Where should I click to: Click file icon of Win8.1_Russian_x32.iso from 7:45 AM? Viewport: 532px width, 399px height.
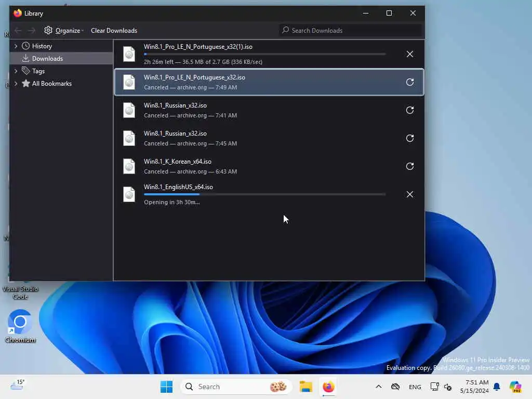tap(129, 138)
